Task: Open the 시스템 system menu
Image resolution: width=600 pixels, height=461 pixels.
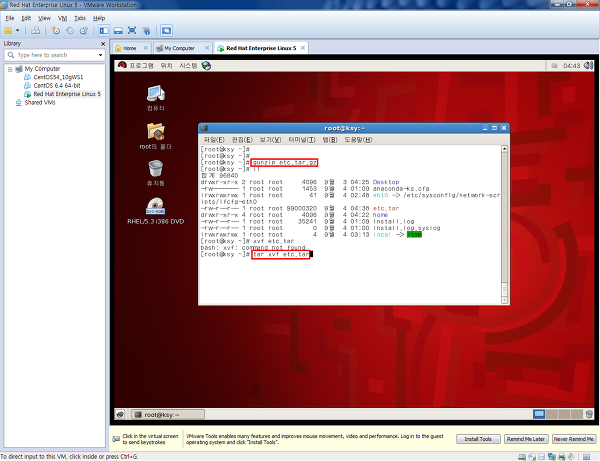Action: coord(188,66)
